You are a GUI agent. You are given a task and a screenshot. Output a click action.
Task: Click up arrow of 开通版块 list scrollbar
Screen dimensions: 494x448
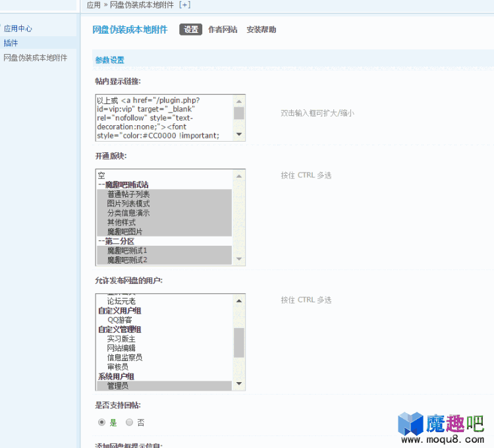tap(239, 176)
